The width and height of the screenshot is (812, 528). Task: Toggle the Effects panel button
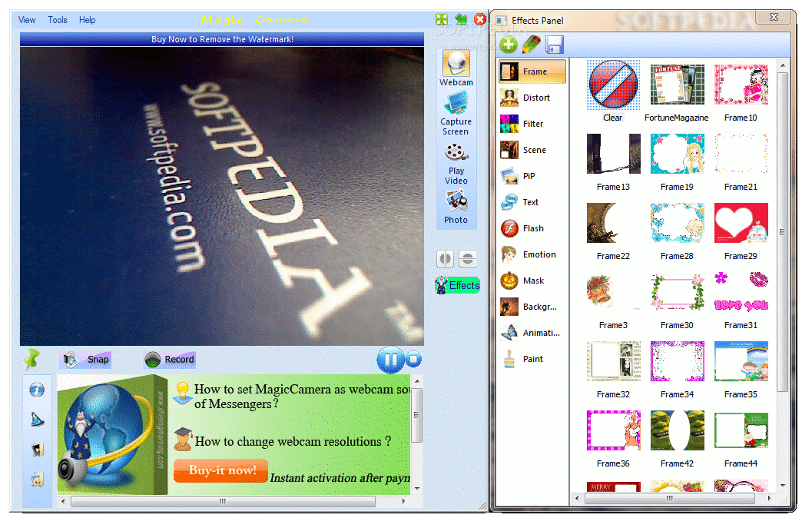tap(458, 285)
